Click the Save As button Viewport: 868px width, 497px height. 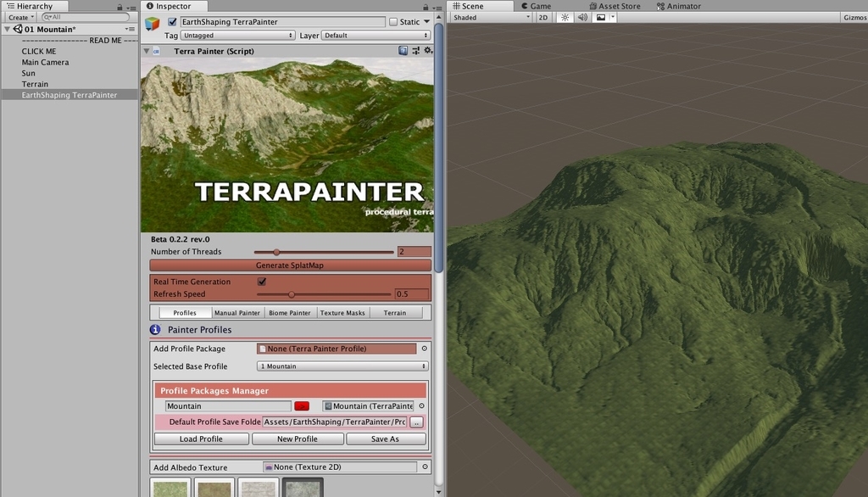(386, 438)
